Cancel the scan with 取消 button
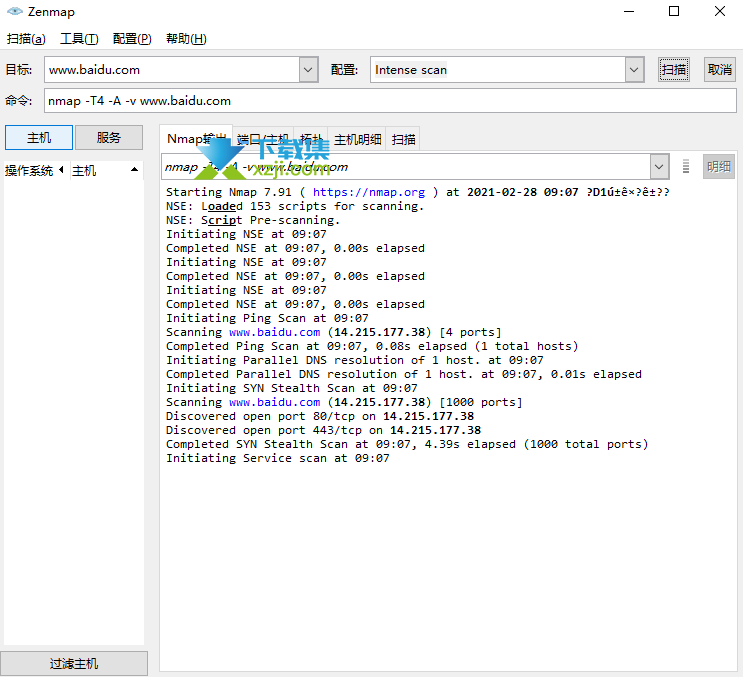 click(719, 70)
